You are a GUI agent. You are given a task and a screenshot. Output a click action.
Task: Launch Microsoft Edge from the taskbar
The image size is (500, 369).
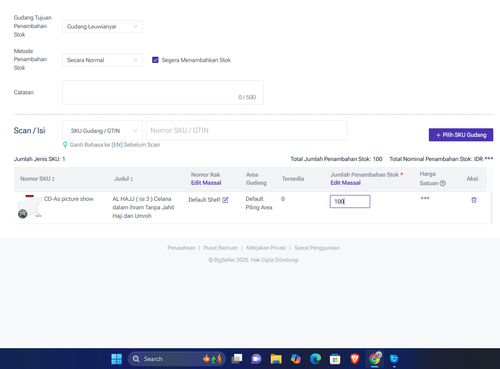click(x=315, y=359)
